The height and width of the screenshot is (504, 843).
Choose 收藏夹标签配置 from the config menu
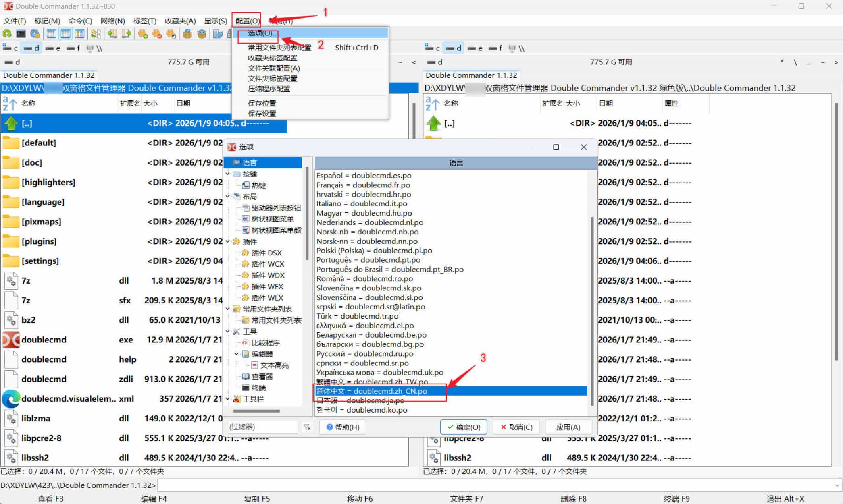[x=273, y=58]
